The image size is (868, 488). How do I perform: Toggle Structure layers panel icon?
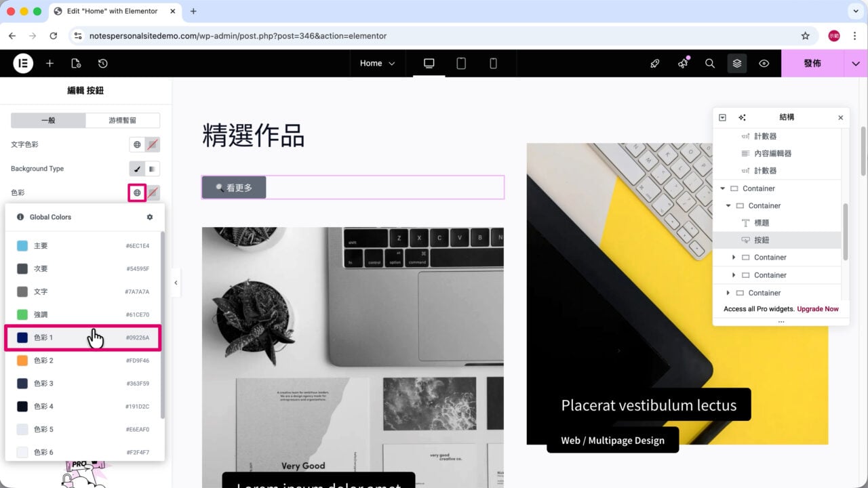pyautogui.click(x=737, y=63)
